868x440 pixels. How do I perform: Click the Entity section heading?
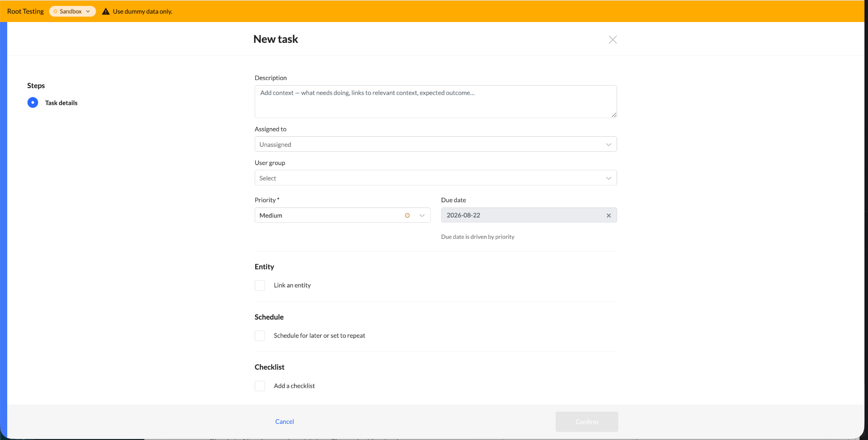(264, 267)
